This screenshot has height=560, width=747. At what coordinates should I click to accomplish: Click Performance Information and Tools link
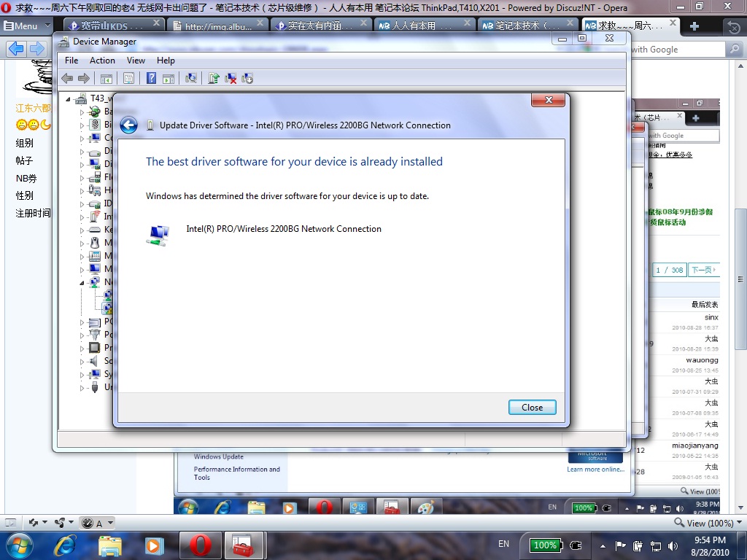[x=237, y=472]
